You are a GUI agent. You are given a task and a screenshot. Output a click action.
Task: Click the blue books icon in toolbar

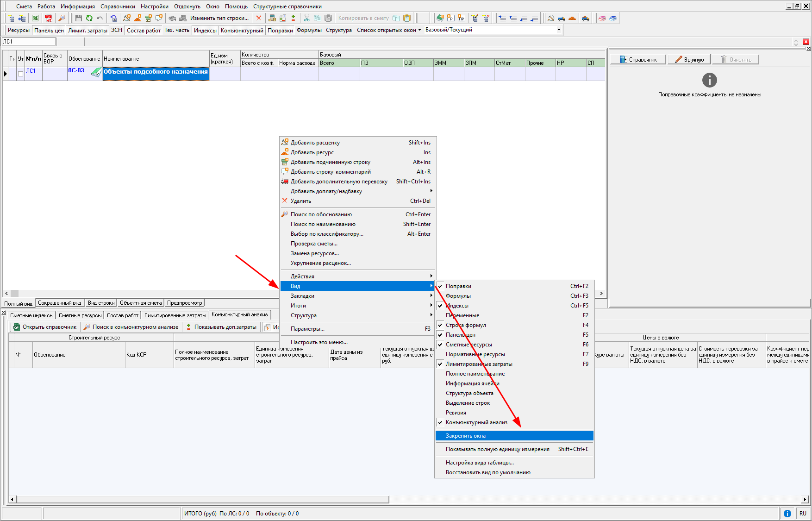(613, 18)
